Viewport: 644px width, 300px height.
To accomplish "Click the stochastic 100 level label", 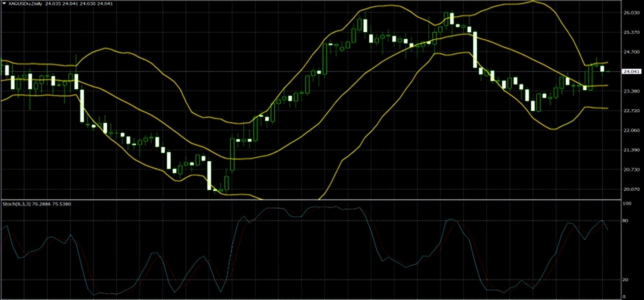I will pos(628,204).
